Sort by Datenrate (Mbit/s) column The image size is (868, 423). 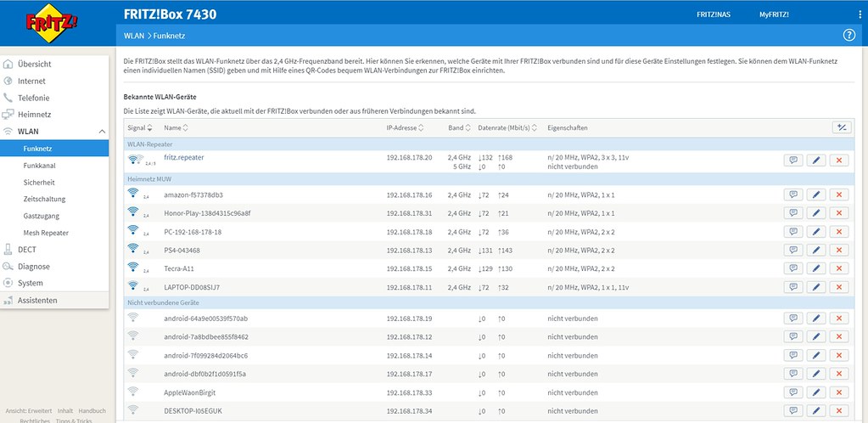click(x=507, y=128)
